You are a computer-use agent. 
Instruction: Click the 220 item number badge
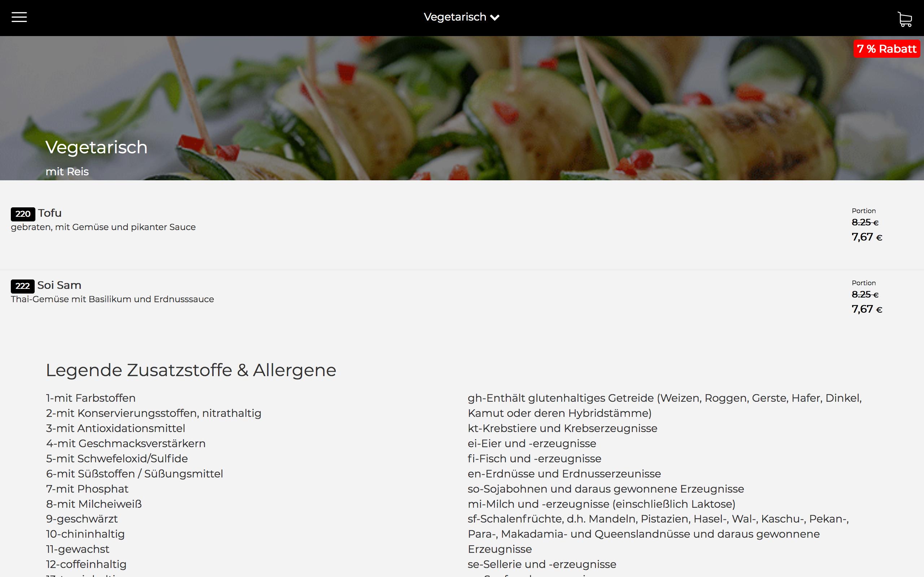point(23,214)
